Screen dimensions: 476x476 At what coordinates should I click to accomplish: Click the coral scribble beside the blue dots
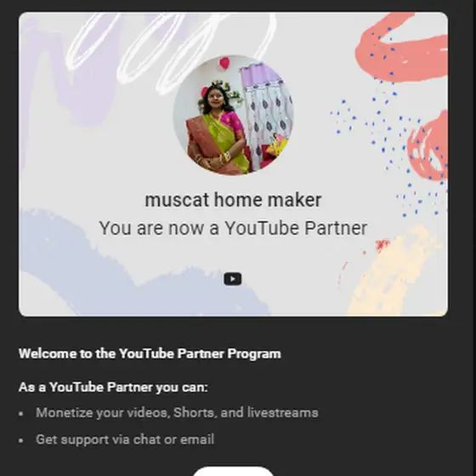[428, 145]
